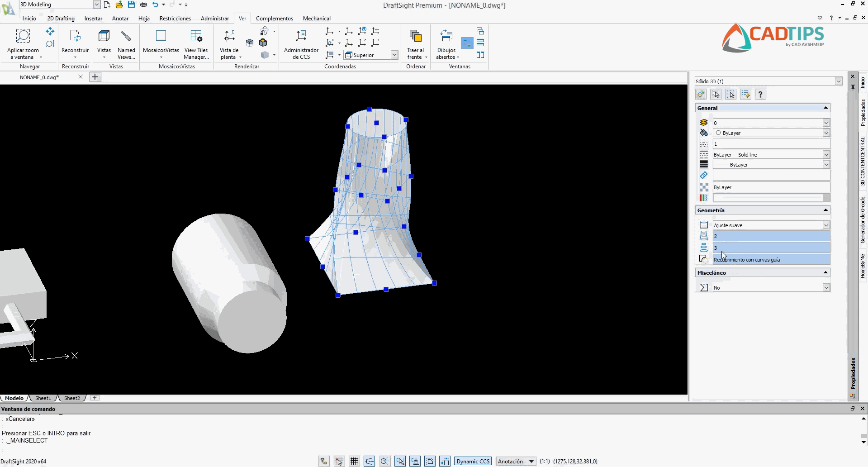Open the Named Views manager
Viewport: 868px width, 467px height.
[126, 43]
